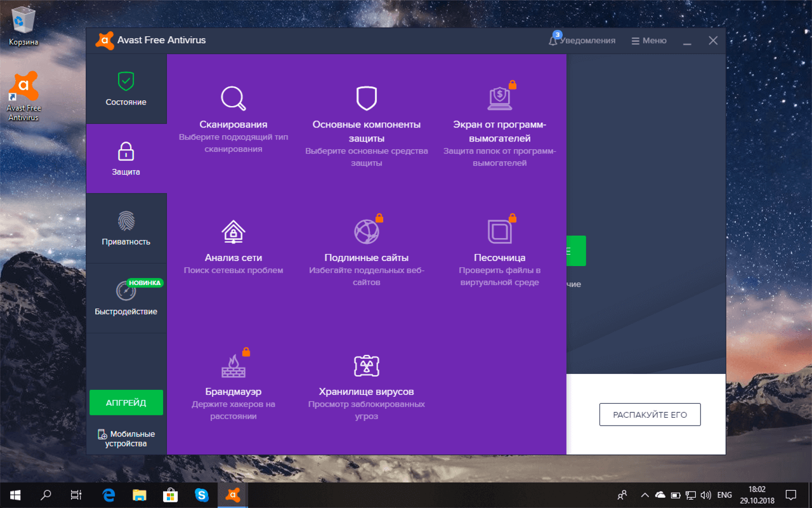
Task: Open the Подлинные сайты globe tile
Action: [x=367, y=251]
